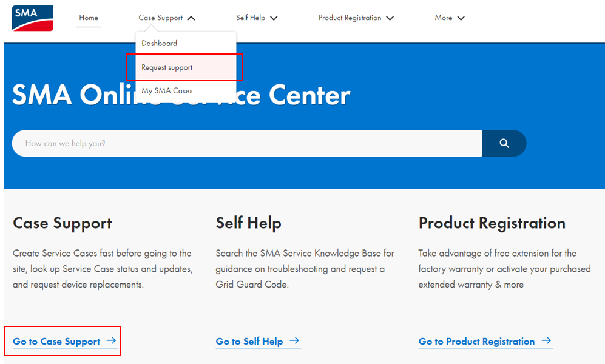The height and width of the screenshot is (364, 605).
Task: Expand the More dropdown chevron
Action: (x=462, y=18)
